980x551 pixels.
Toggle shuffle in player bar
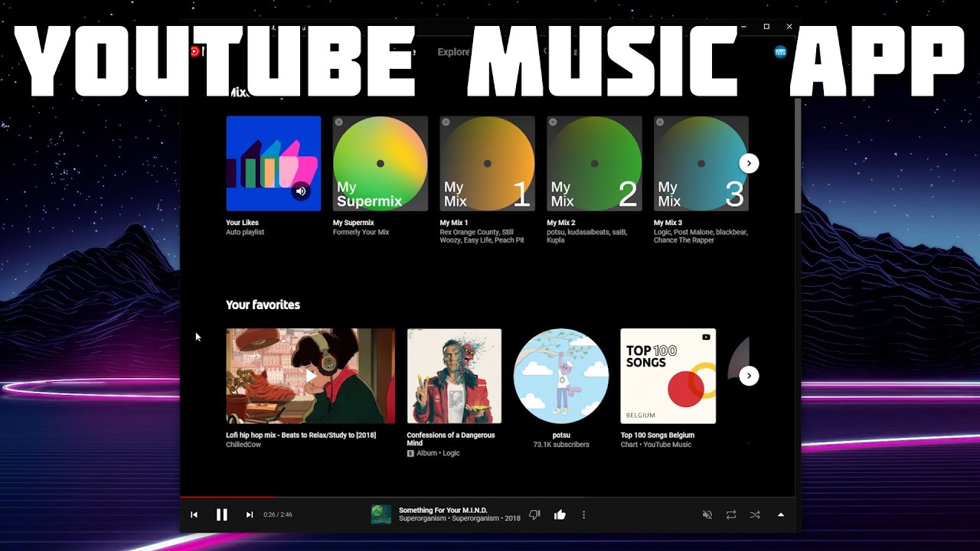[x=755, y=515]
